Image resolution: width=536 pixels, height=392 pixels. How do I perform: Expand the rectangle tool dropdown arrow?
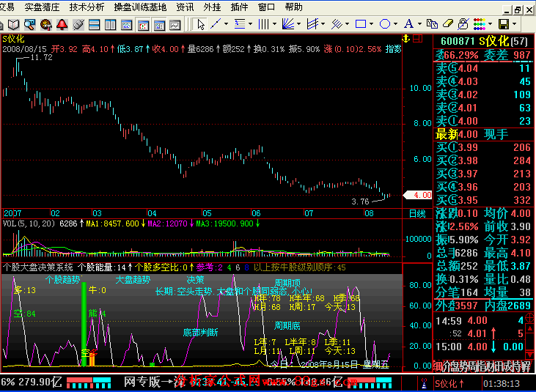(x=371, y=24)
